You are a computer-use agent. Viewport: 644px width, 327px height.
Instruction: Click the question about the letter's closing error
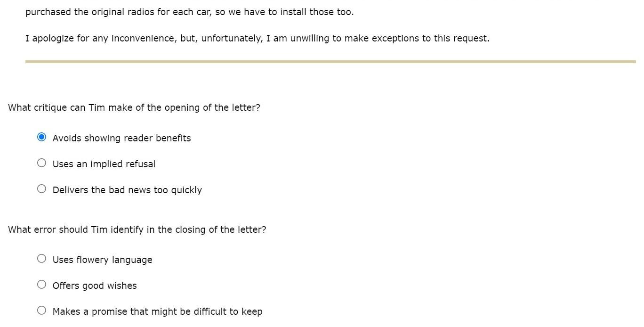click(137, 229)
